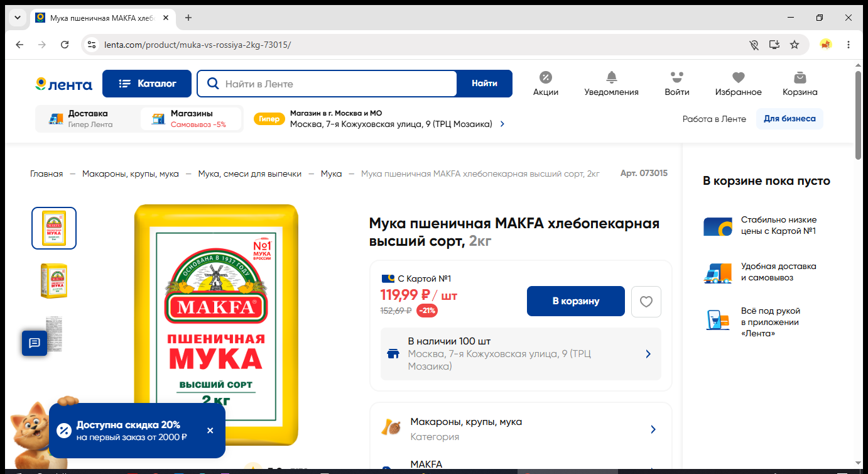Viewport: 868px width, 474px height.
Task: Open the Акции promotions icon
Action: tap(546, 84)
